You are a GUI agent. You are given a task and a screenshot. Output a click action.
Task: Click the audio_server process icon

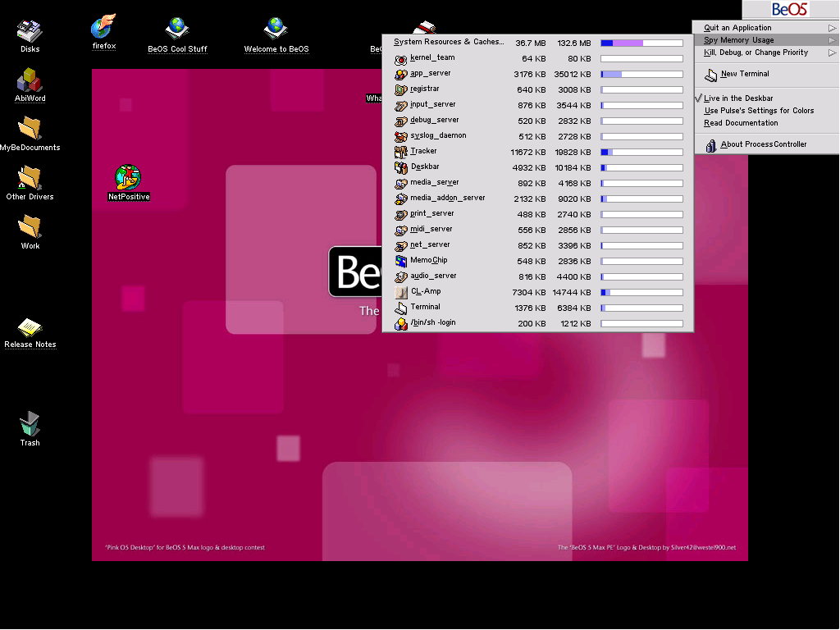(400, 277)
